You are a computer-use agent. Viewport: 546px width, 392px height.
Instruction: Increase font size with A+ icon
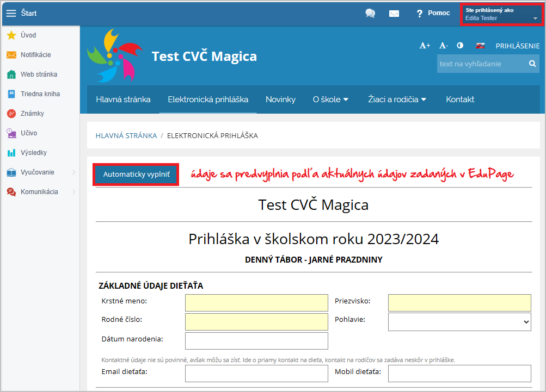coord(425,46)
